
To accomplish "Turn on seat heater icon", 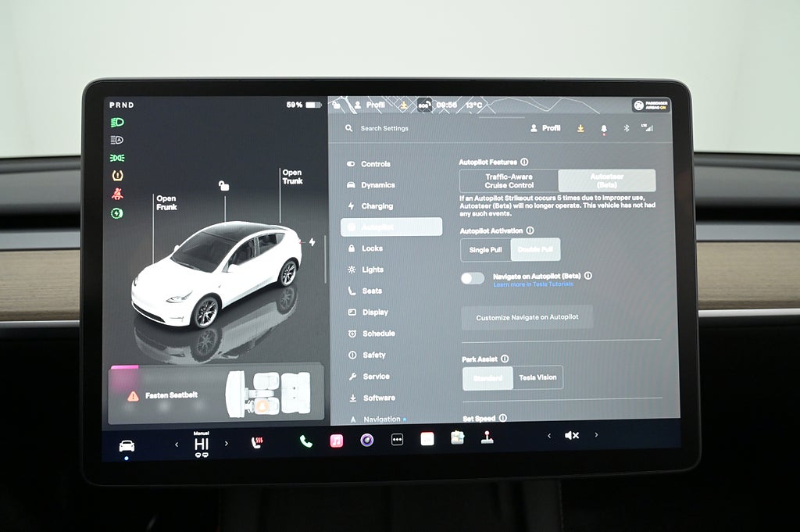I will click(x=256, y=443).
